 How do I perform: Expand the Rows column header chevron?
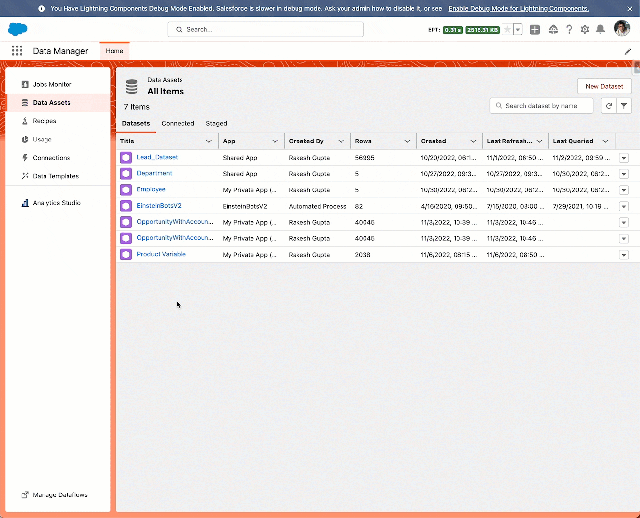pos(408,141)
